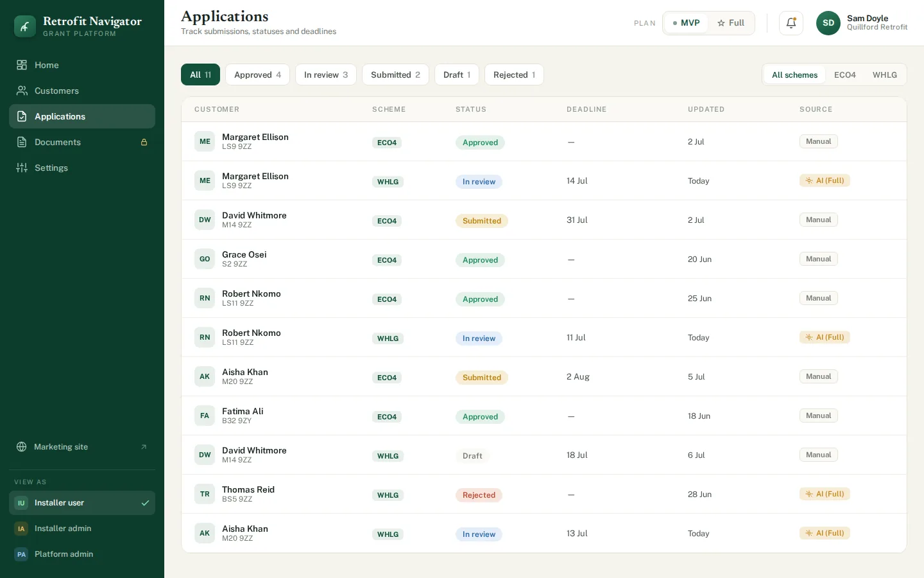Click the GO avatar for Grace Osei
924x578 pixels.
tap(205, 259)
